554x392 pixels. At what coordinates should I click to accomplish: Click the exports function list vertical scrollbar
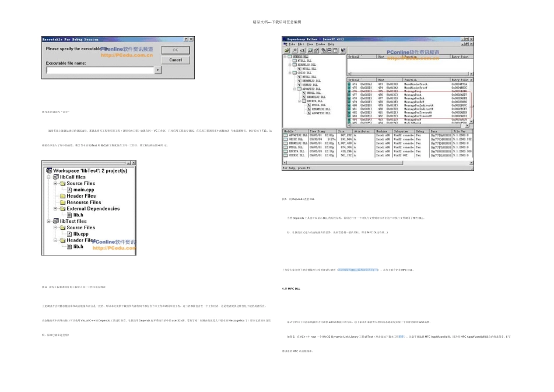point(471,101)
